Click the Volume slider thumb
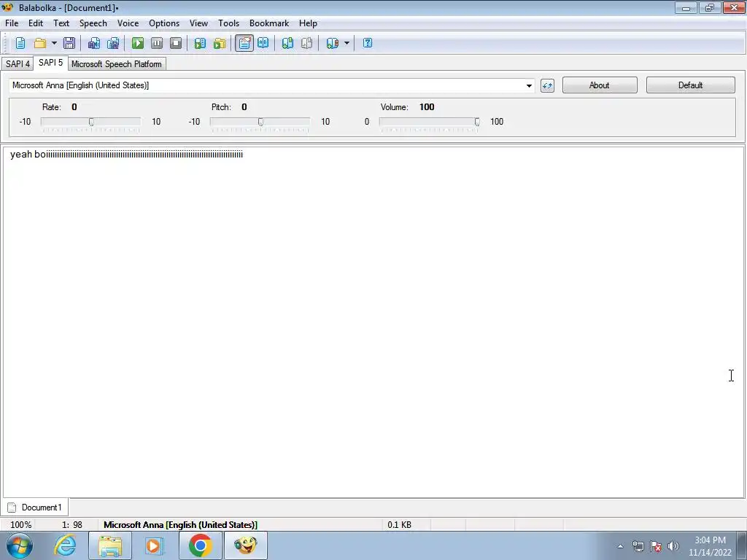 477,122
